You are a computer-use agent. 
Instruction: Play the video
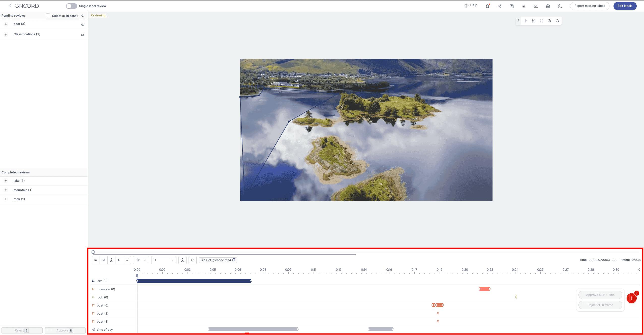click(x=111, y=260)
